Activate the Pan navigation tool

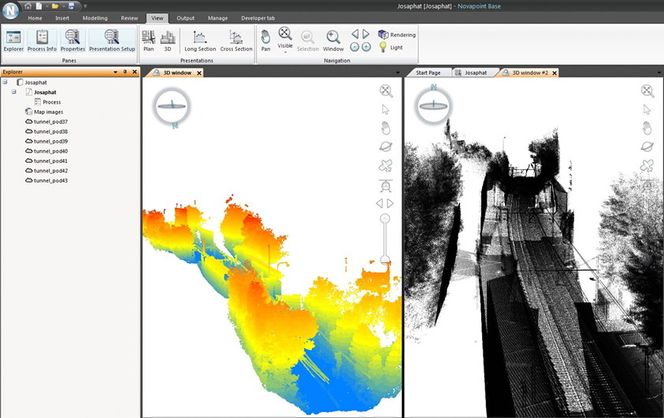[x=265, y=40]
